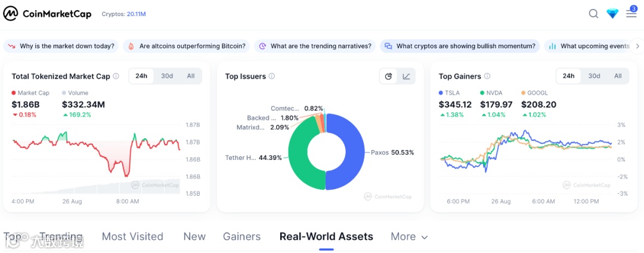The width and height of the screenshot is (644, 253).
Task: Open the Most Visited tab
Action: [132, 236]
